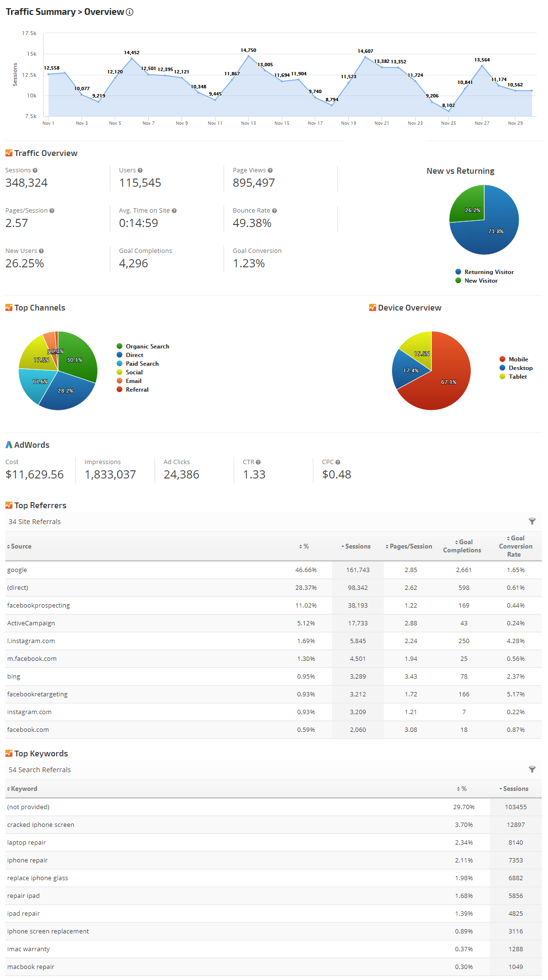Click the facebookprospecting referrer row
The height and width of the screenshot is (980, 548).
pos(38,606)
